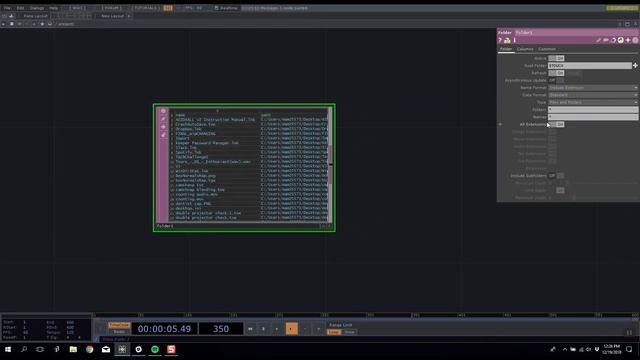Click bottom flag icon on folder1 node
The height and width of the screenshot is (360, 640).
coord(163,135)
